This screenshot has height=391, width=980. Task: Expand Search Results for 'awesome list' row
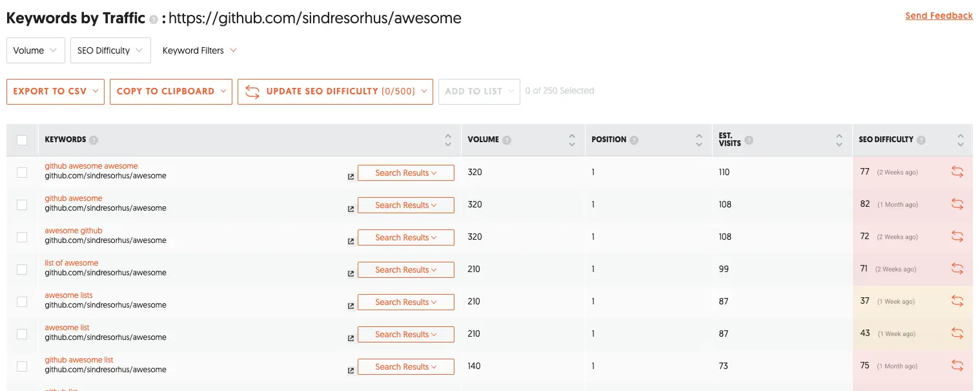(x=406, y=334)
